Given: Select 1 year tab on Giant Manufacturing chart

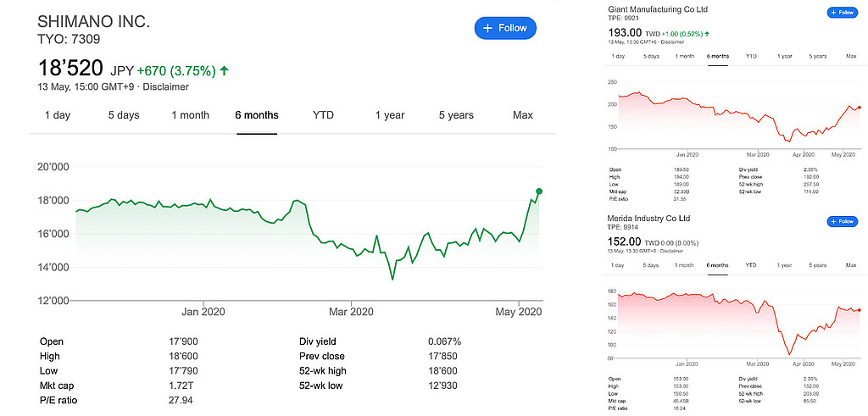Looking at the screenshot, I should point(784,56).
